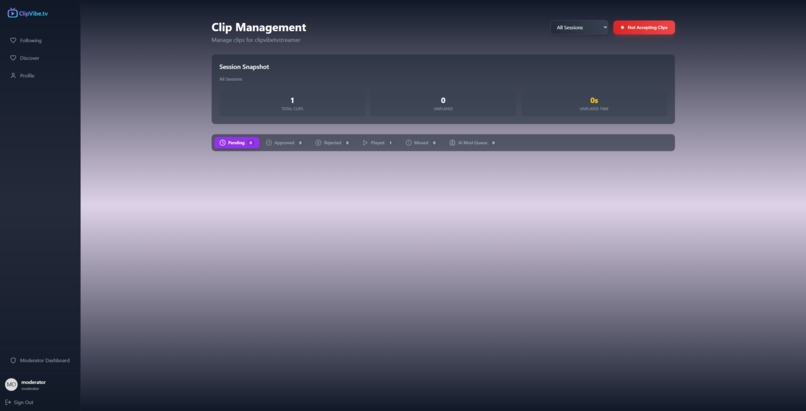This screenshot has width=806, height=411.
Task: Open the All Sessions dropdown
Action: (x=579, y=28)
